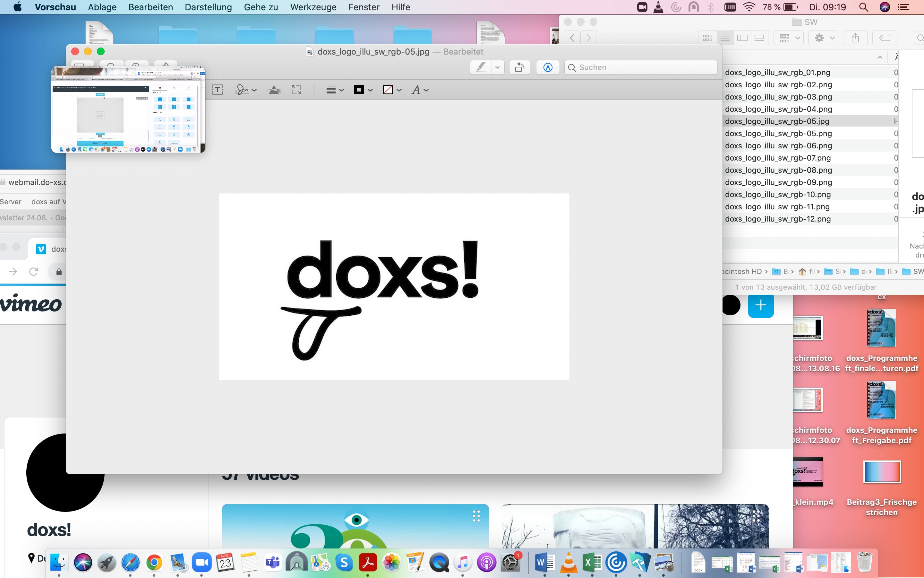Open the Adjust Color tool

click(x=274, y=90)
